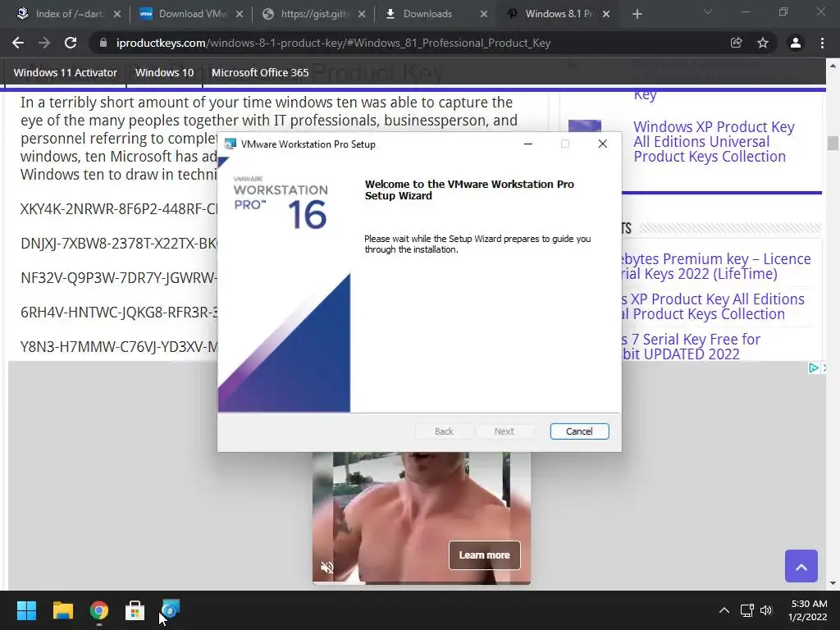
Task: Click the padlock site info icon
Action: [103, 43]
